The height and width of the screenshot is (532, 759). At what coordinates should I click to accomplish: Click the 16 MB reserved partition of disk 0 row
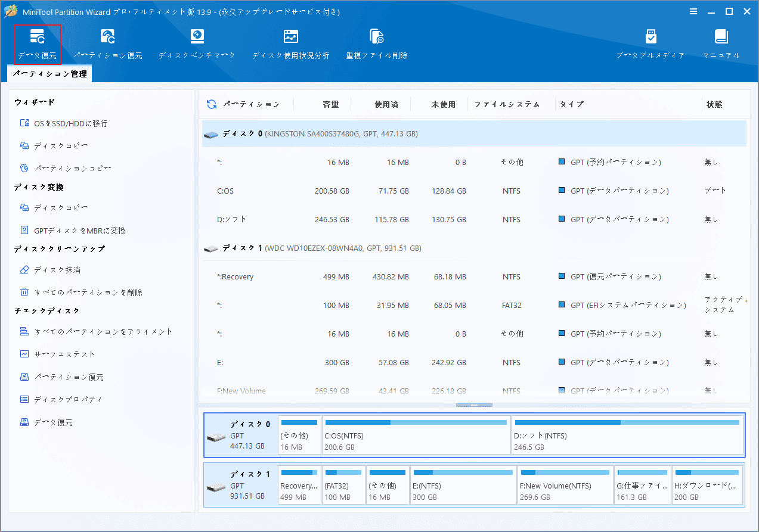point(474,163)
